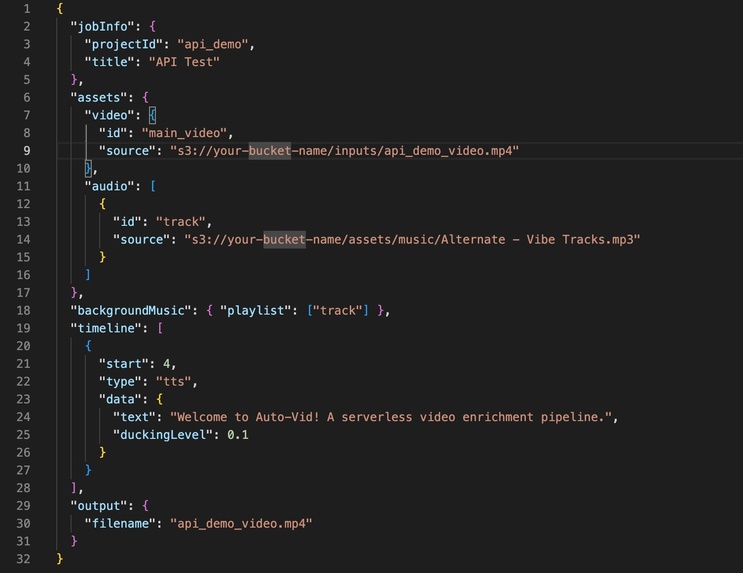Click the "video" key on line 7

tap(109, 115)
